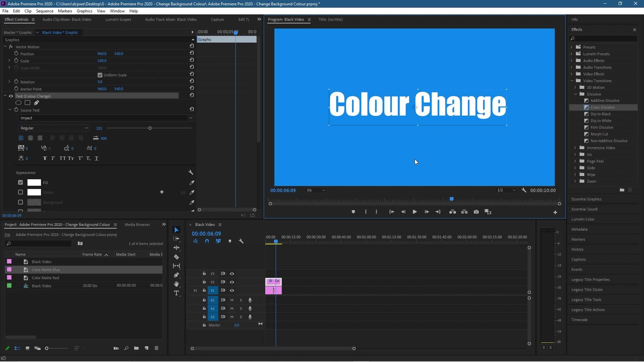Screen dimensions: 644x362
Task: Add a marker in the Program monitor
Action: (353, 212)
